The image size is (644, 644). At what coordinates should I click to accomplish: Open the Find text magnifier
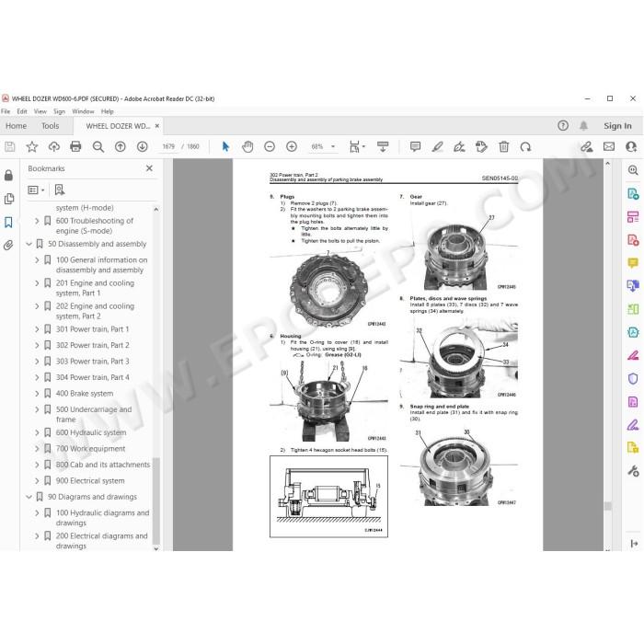pyautogui.click(x=98, y=146)
